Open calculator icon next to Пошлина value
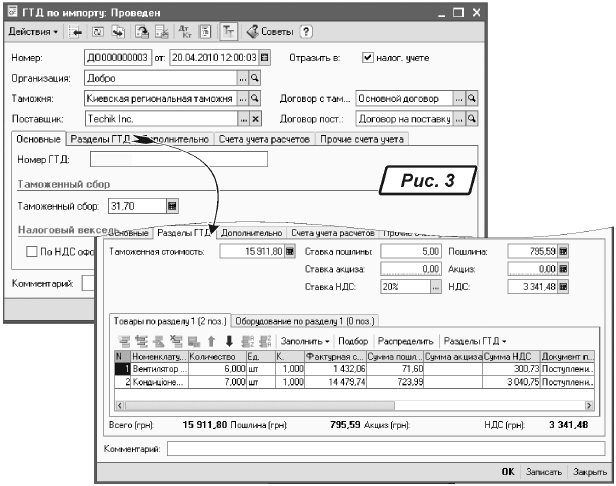Screen dimensions: 616x486 562,251
